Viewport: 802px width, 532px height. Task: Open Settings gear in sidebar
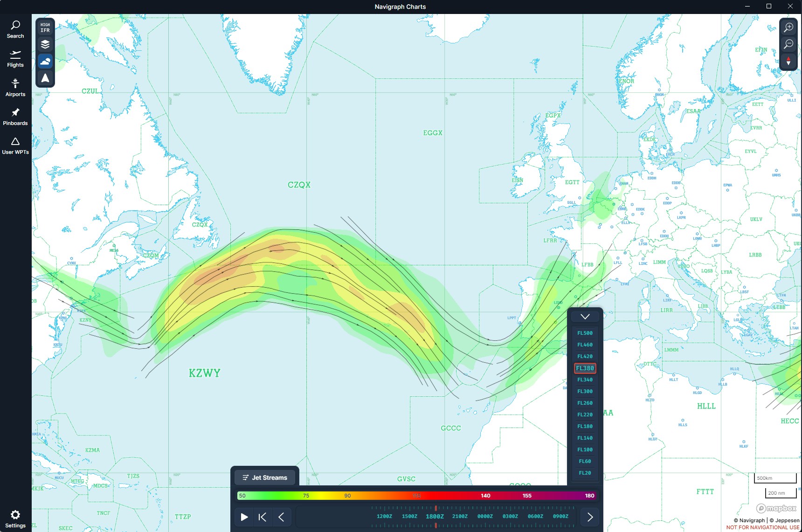15,518
